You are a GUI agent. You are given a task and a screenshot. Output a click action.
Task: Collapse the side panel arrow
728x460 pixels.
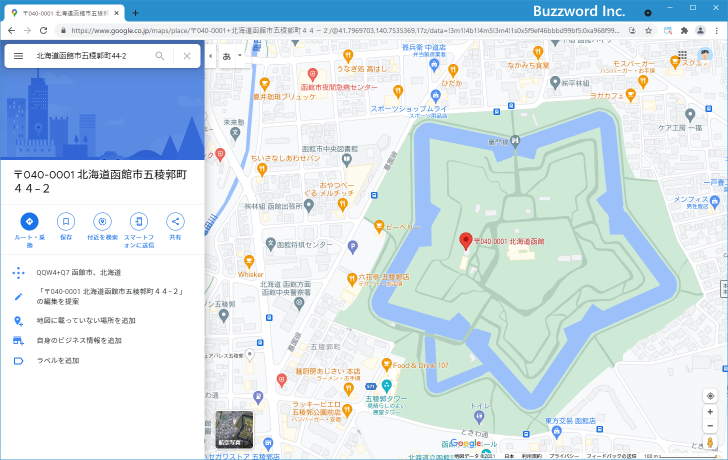tap(210, 56)
